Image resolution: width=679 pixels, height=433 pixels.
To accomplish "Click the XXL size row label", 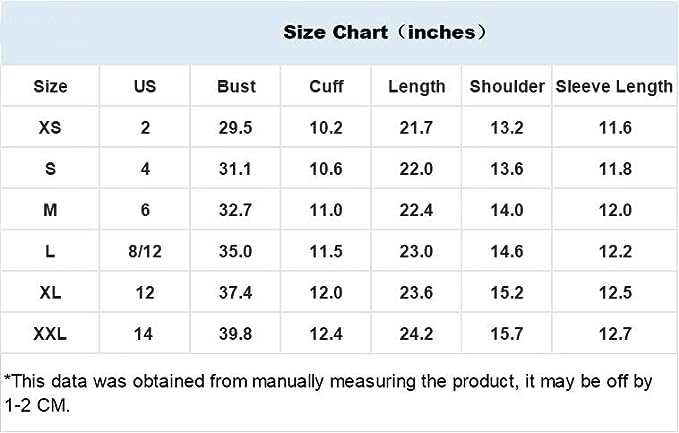I will [x=50, y=333].
